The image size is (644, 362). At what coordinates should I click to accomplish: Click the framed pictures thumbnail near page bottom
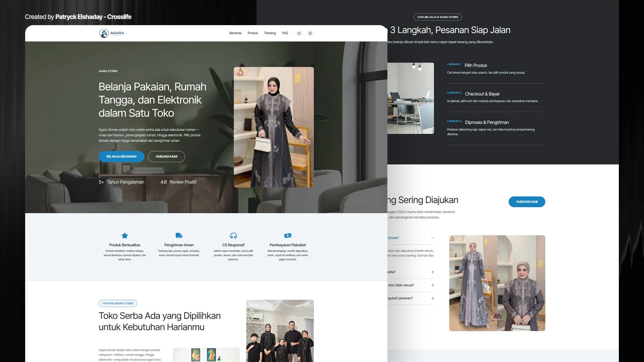[x=206, y=355]
